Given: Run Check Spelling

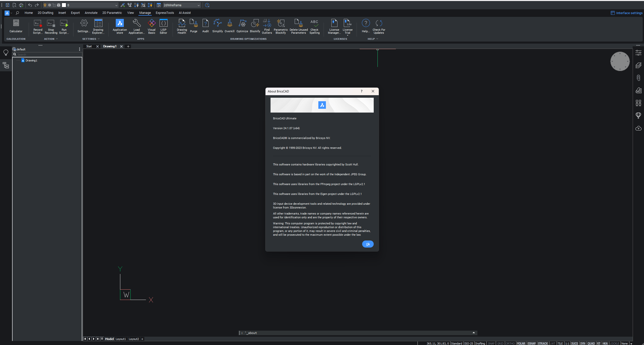Looking at the screenshot, I should point(314,27).
